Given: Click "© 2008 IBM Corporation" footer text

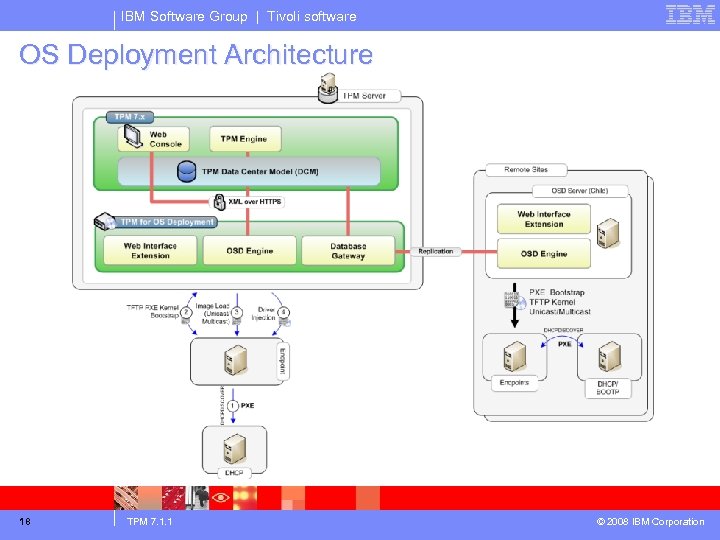Looking at the screenshot, I should coord(650,522).
